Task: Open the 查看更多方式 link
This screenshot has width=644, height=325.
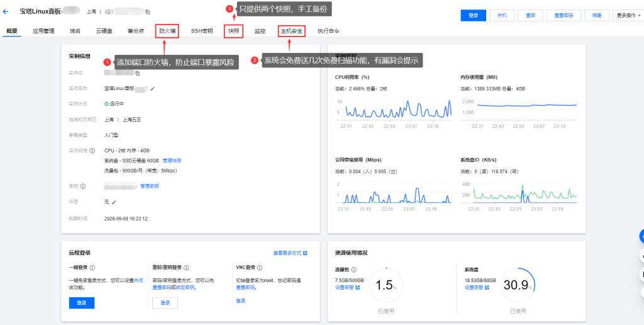Action: (287, 253)
